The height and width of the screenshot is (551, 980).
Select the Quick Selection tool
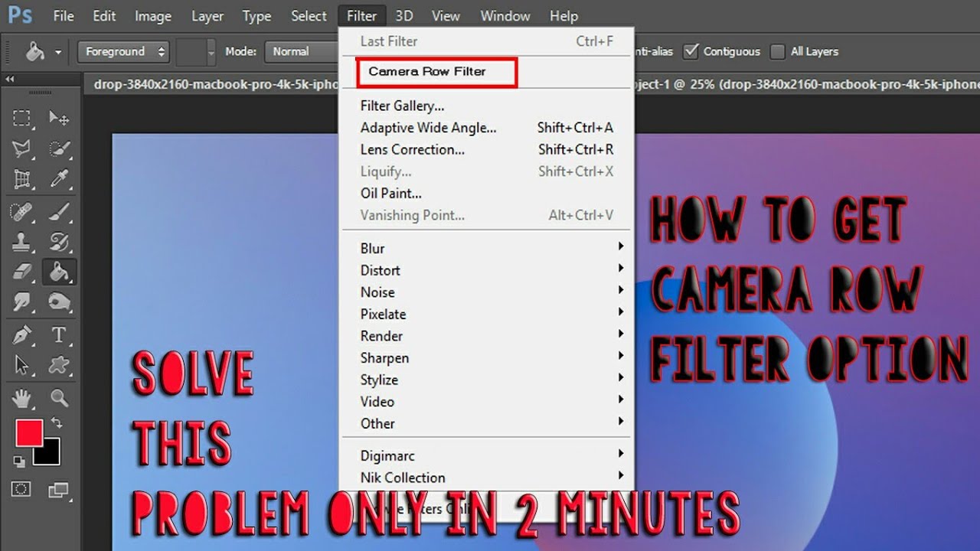coord(59,148)
